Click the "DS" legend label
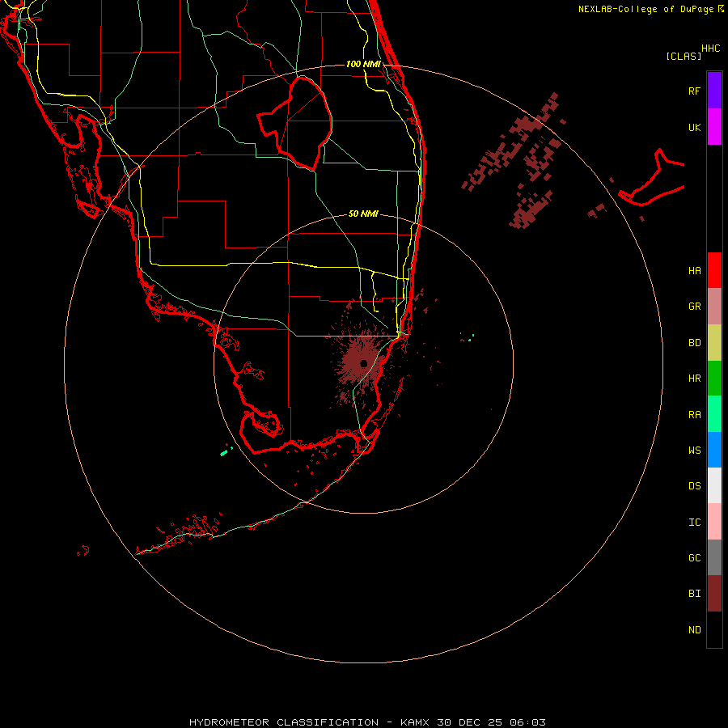728x728 pixels. (694, 486)
